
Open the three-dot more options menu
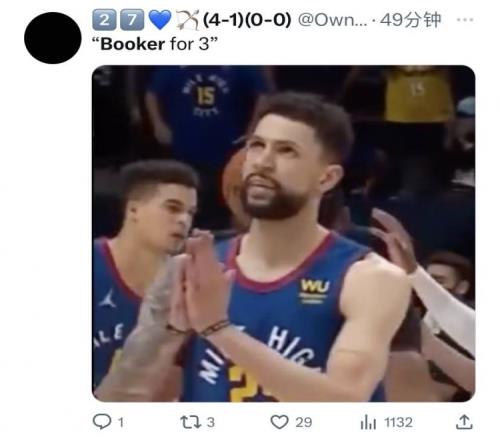click(465, 20)
